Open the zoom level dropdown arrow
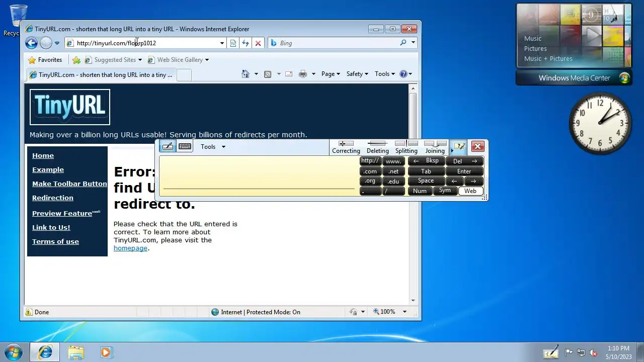This screenshot has height=362, width=644. [x=405, y=312]
